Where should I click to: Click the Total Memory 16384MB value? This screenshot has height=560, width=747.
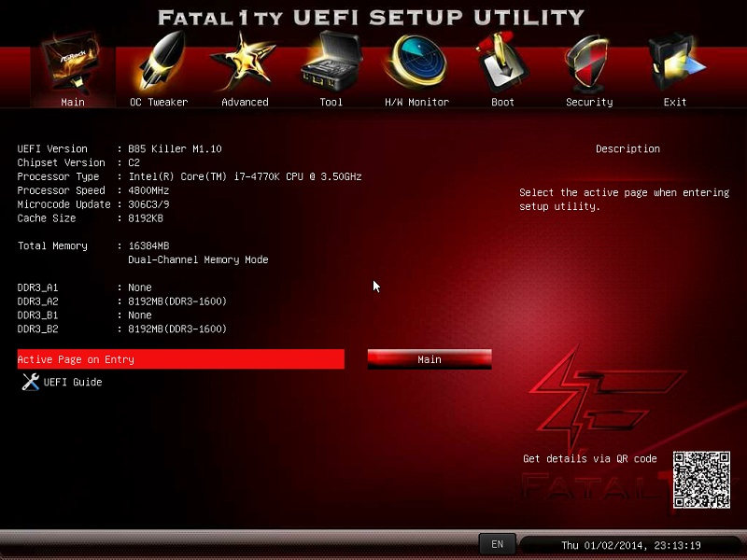point(148,245)
